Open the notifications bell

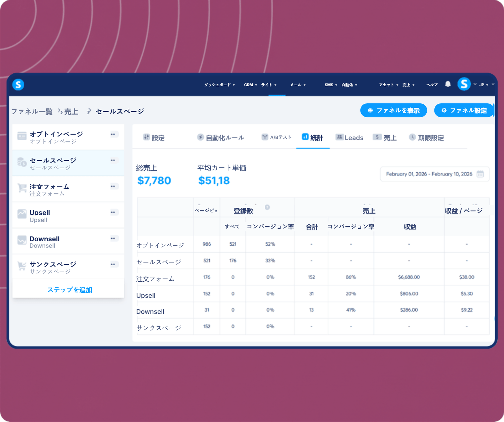[448, 84]
